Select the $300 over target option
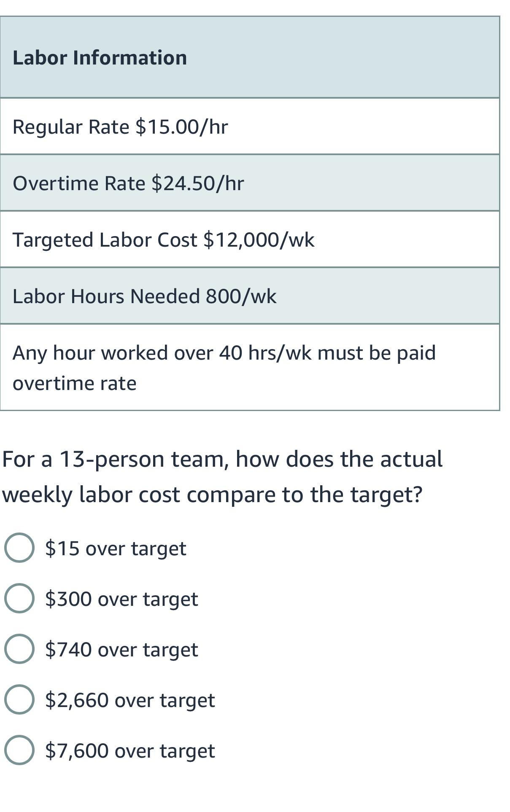Image resolution: width=510 pixels, height=812 pixels. point(19,597)
